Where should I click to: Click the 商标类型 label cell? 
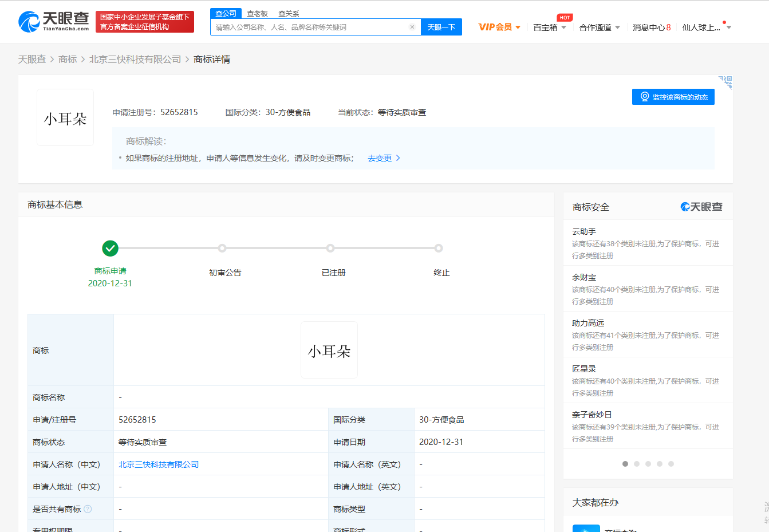(372, 509)
